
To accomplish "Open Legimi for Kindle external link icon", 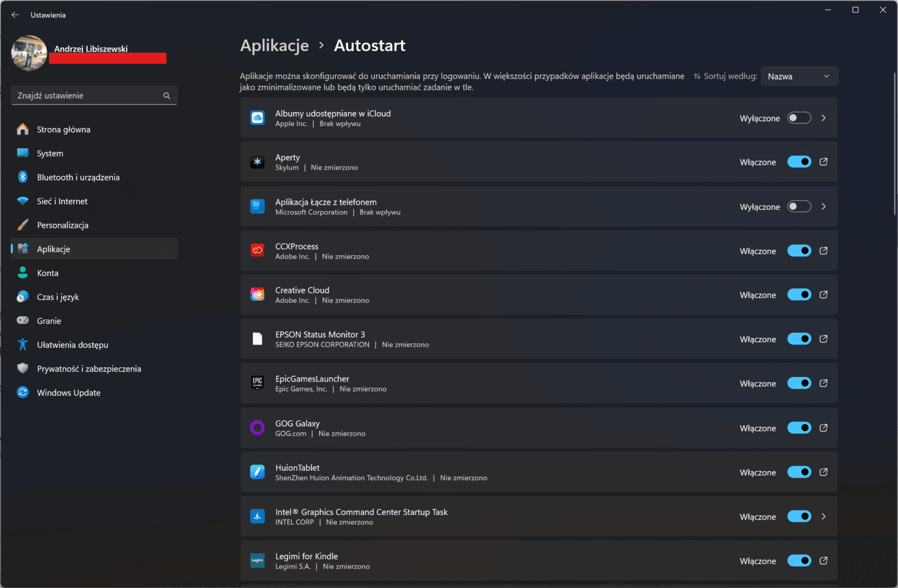I will tap(823, 561).
